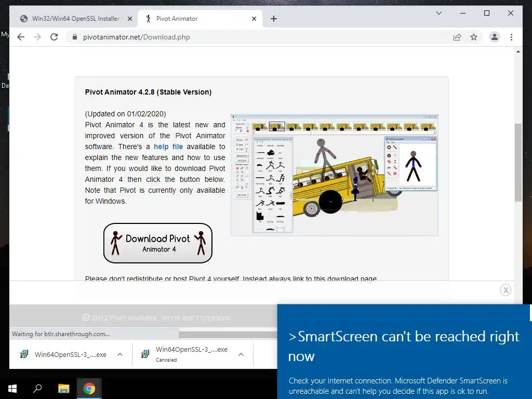The width and height of the screenshot is (532, 399).
Task: Open File Explorer from the taskbar
Action: click(63, 389)
